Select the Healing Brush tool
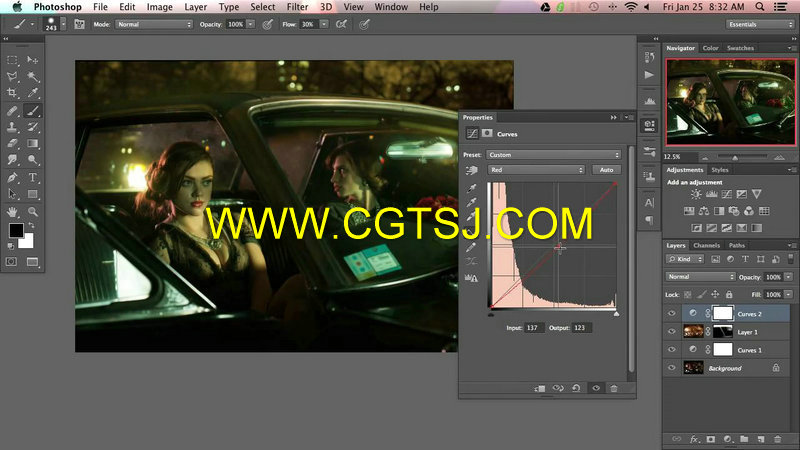 tap(12, 110)
